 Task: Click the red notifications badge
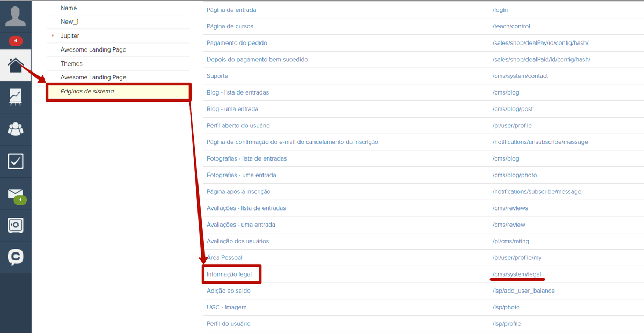[x=16, y=41]
